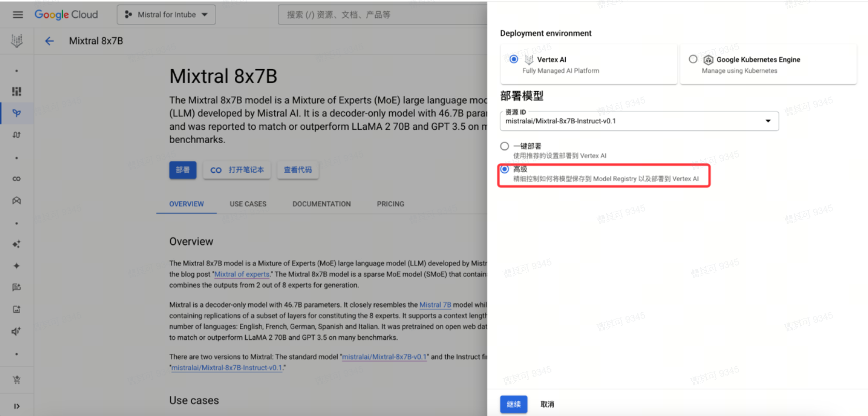Viewport: 868px width, 416px height.
Task: Switch to the USE CASES tab
Action: pyautogui.click(x=248, y=204)
